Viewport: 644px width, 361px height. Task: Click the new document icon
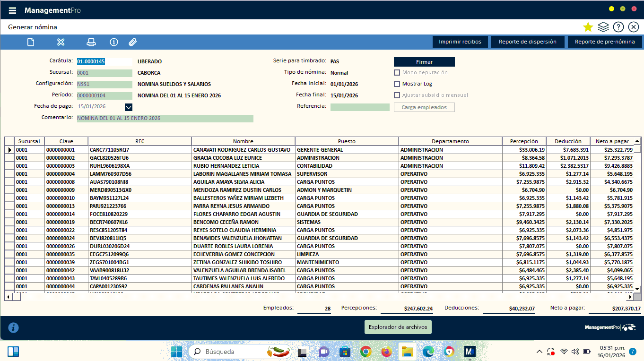(31, 42)
